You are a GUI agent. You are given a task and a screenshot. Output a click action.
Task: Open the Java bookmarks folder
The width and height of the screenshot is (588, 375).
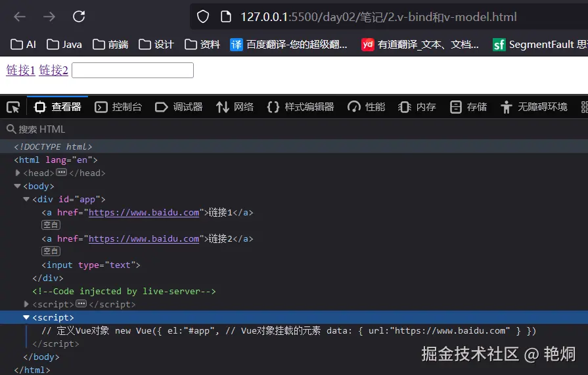pyautogui.click(x=64, y=45)
